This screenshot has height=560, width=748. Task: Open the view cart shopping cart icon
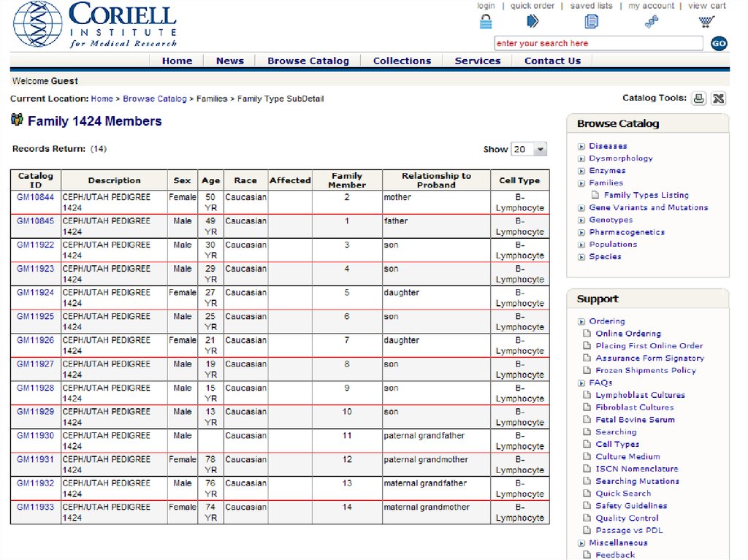(706, 22)
